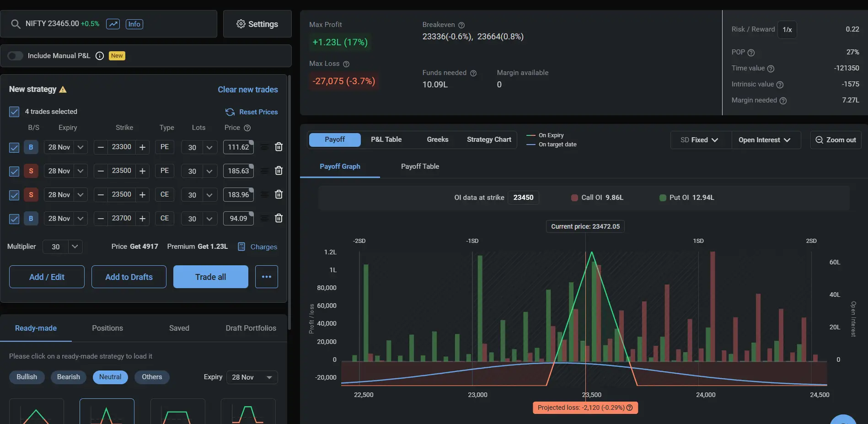Click Clear new trades link
The width and height of the screenshot is (868, 424).
[247, 90]
